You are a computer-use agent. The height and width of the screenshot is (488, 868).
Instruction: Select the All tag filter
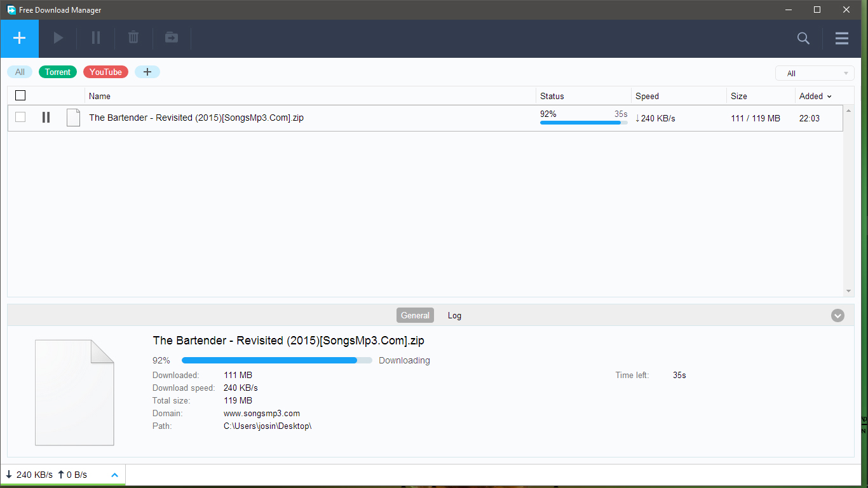(20, 72)
